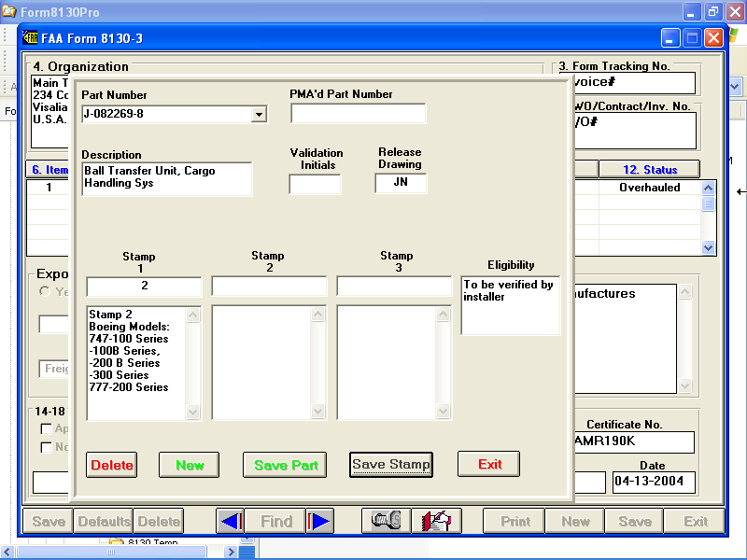Open the Part Number combo box dropdown
747x560 pixels.
[259, 115]
